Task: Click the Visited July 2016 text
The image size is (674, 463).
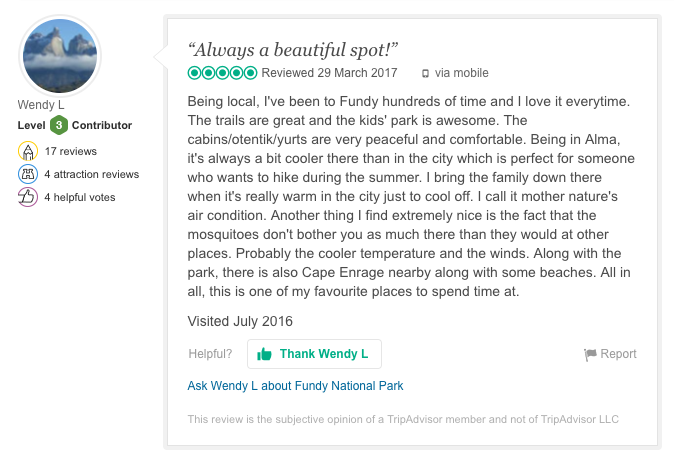Action: point(240,321)
